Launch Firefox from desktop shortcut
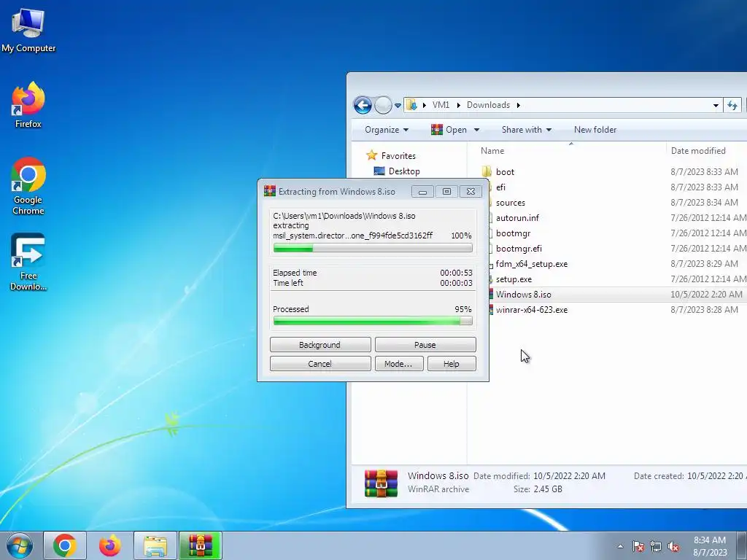Screen dimensions: 747x560 pyautogui.click(x=28, y=105)
